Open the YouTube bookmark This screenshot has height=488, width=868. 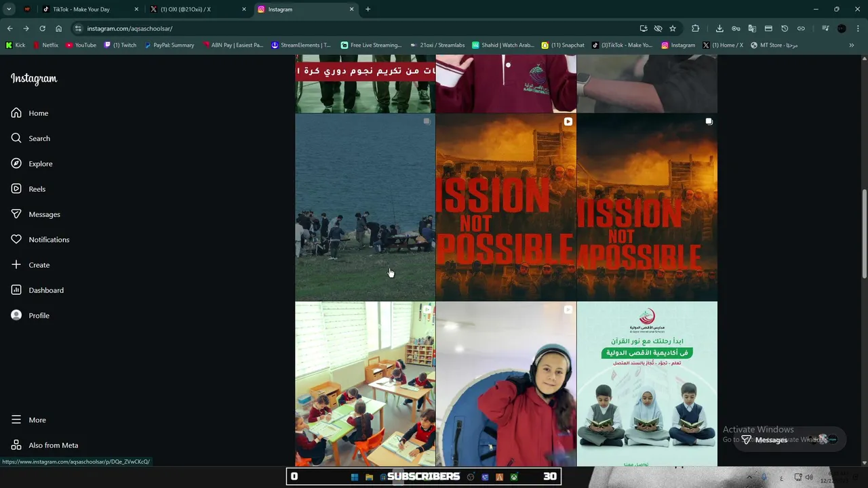[81, 45]
